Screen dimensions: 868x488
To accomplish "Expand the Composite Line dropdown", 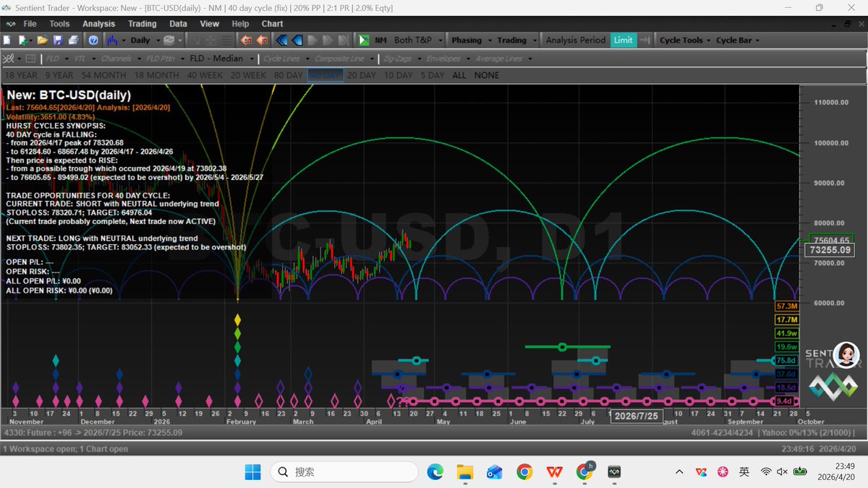I will click(x=344, y=59).
